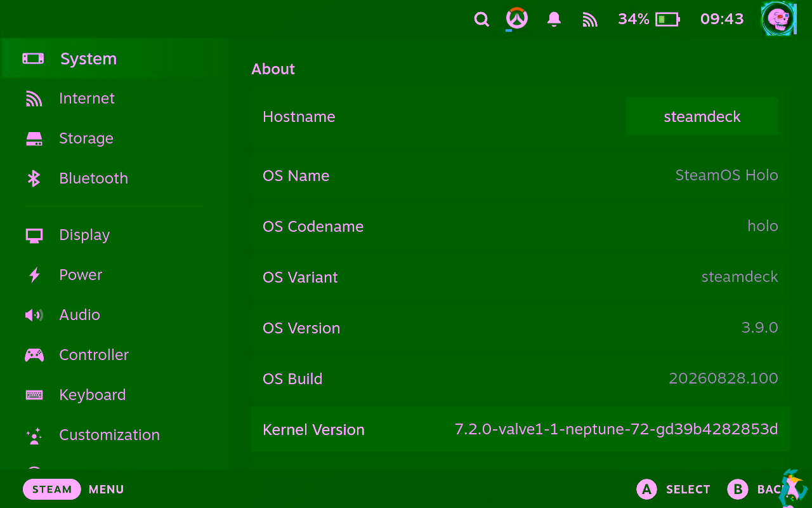This screenshot has width=812, height=508.
Task: Click the Audio speaker icon in sidebar
Action: [x=34, y=315]
